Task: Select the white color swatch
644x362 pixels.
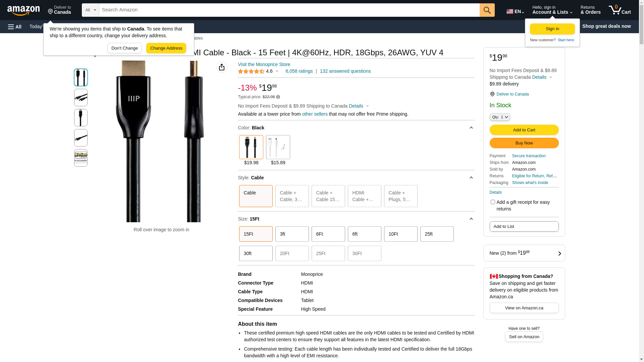Action: point(278,147)
